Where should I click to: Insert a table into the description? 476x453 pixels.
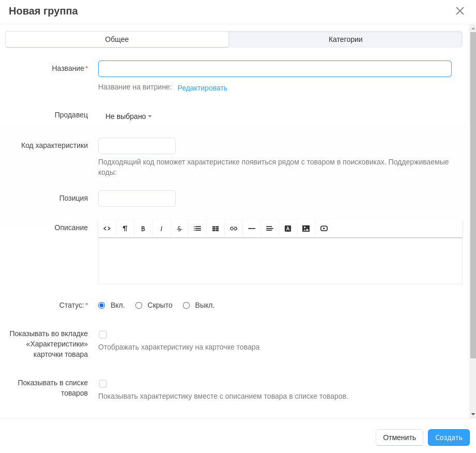[x=216, y=229]
